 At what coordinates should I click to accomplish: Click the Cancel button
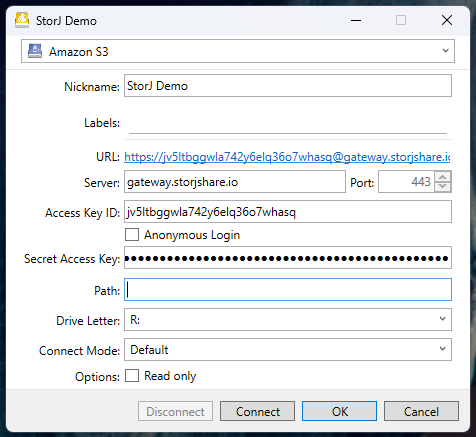click(x=421, y=411)
